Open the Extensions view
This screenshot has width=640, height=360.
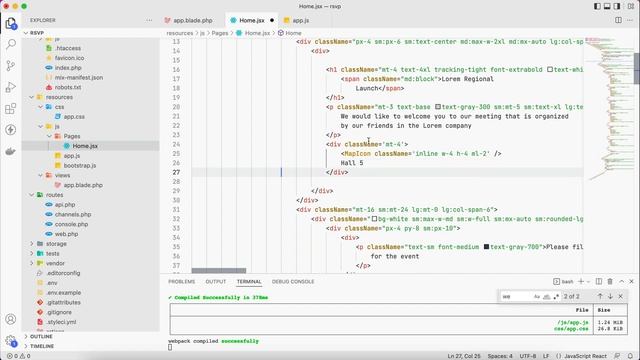tap(11, 109)
